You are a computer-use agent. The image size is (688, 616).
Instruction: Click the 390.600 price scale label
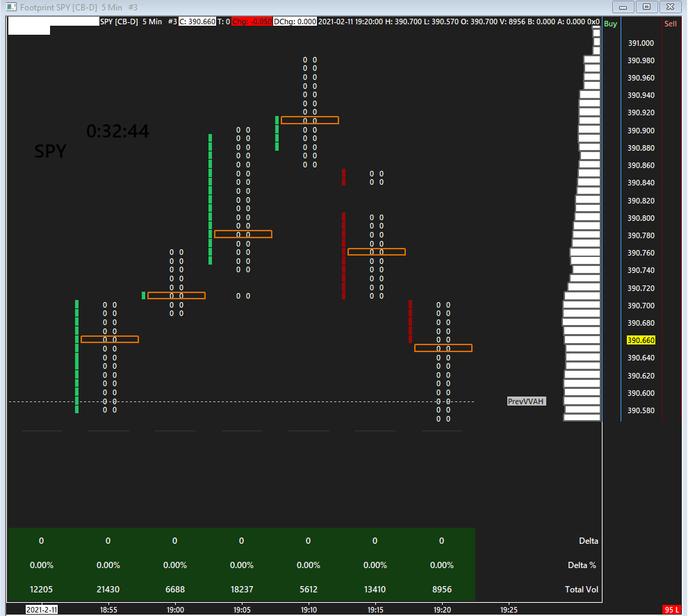click(641, 393)
